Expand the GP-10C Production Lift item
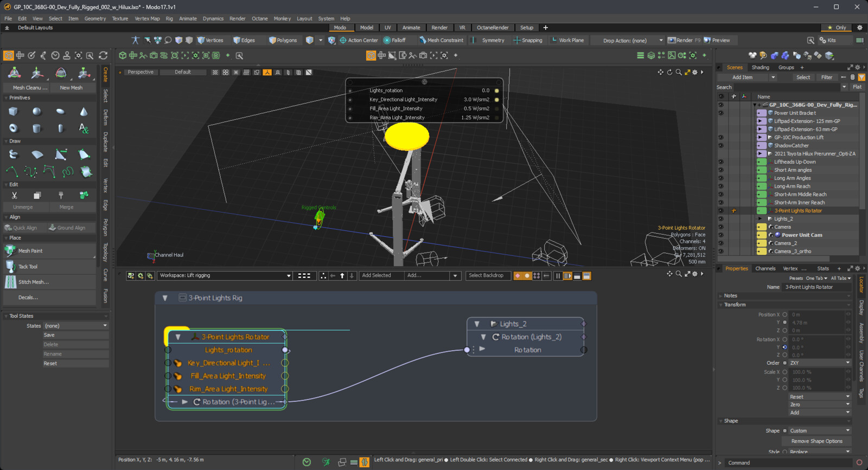This screenshot has height=470, width=868. (x=761, y=138)
